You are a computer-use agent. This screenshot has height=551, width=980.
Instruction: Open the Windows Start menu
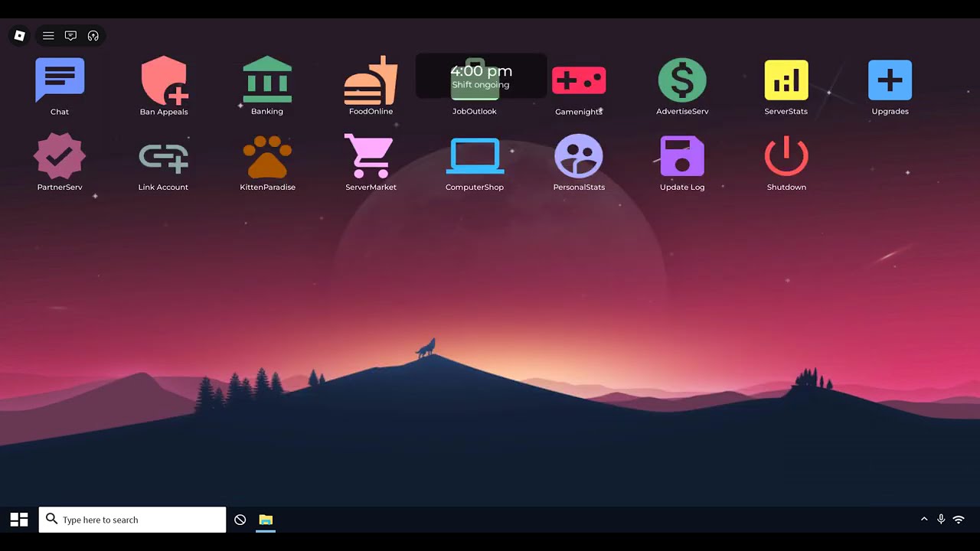pyautogui.click(x=19, y=520)
